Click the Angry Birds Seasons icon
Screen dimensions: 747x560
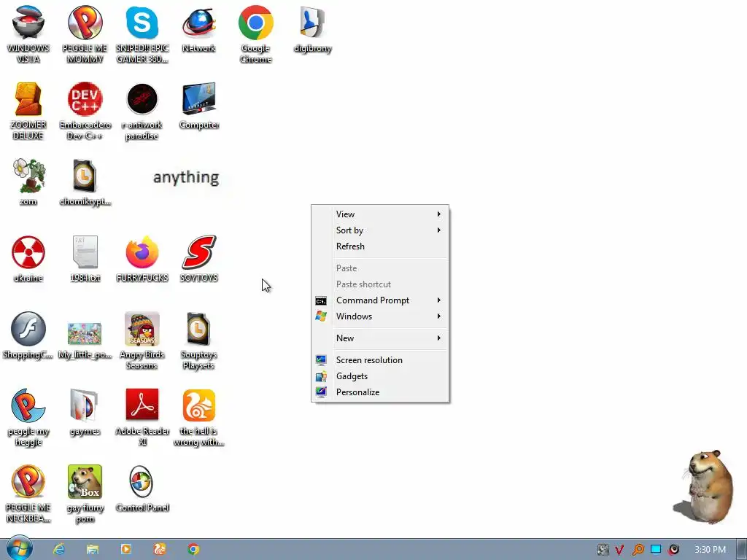(142, 341)
